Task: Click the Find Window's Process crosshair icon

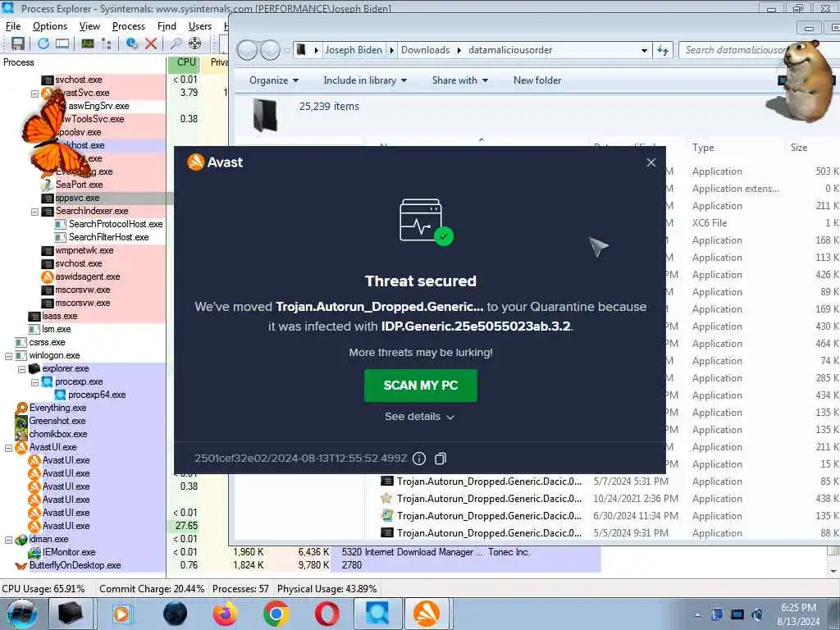Action: click(x=195, y=43)
